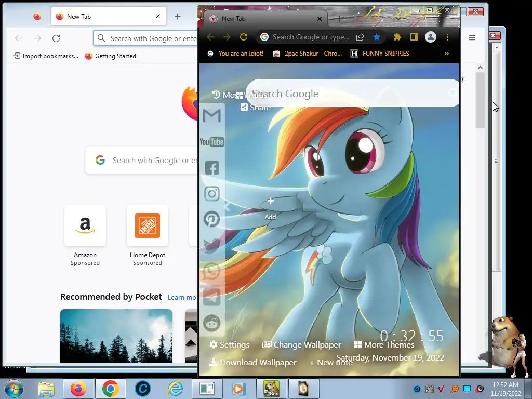The image size is (532, 399).
Task: Select Chrome New Tab tab
Action: [x=265, y=19]
